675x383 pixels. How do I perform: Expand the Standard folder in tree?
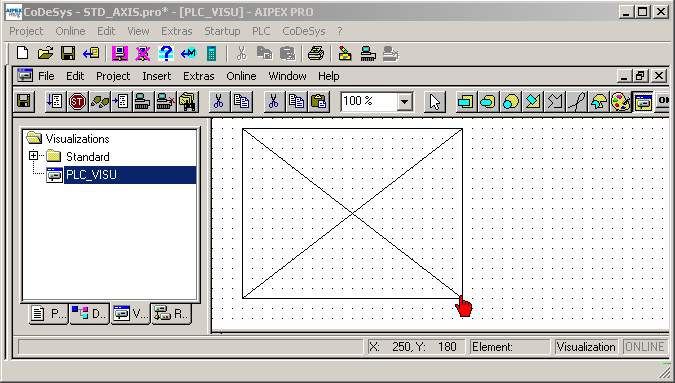pos(34,155)
